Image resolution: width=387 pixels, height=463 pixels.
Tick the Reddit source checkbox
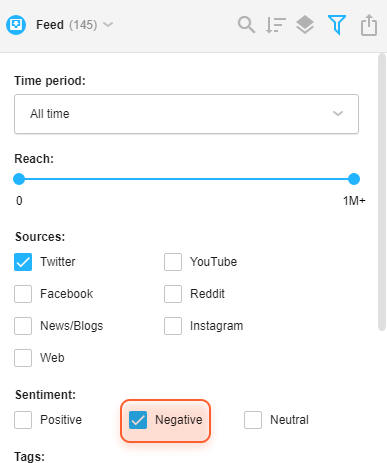(173, 294)
